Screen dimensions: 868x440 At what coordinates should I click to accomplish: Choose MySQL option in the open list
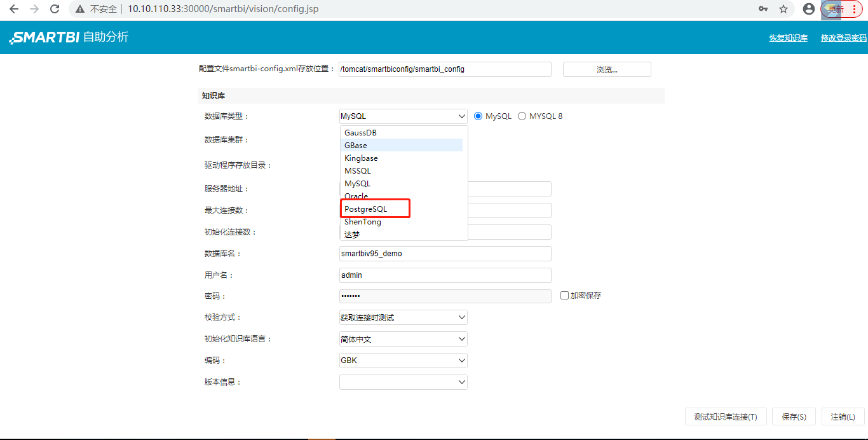click(x=402, y=183)
